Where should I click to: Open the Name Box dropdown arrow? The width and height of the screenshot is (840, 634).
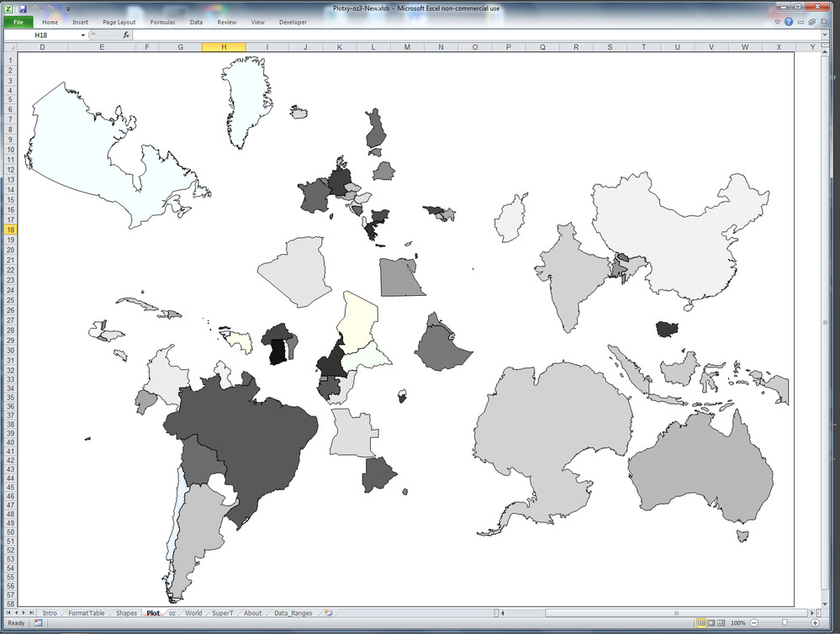coord(83,35)
